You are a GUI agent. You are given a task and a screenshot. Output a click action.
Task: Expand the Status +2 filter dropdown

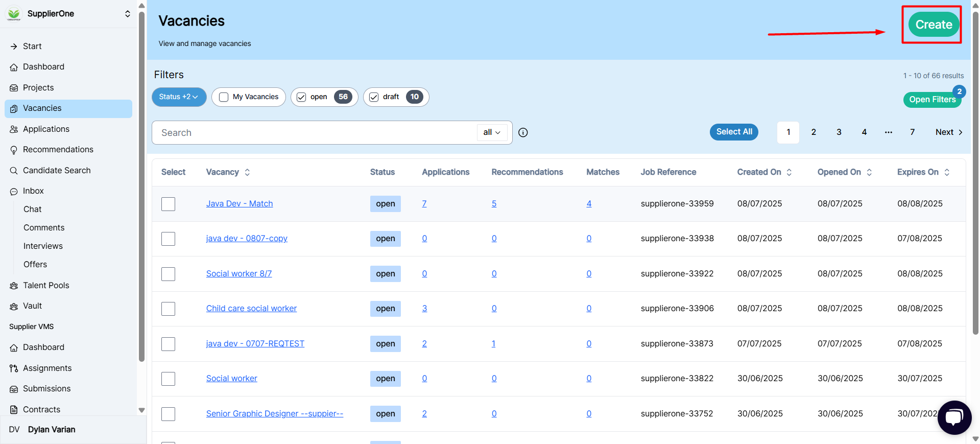click(x=179, y=97)
